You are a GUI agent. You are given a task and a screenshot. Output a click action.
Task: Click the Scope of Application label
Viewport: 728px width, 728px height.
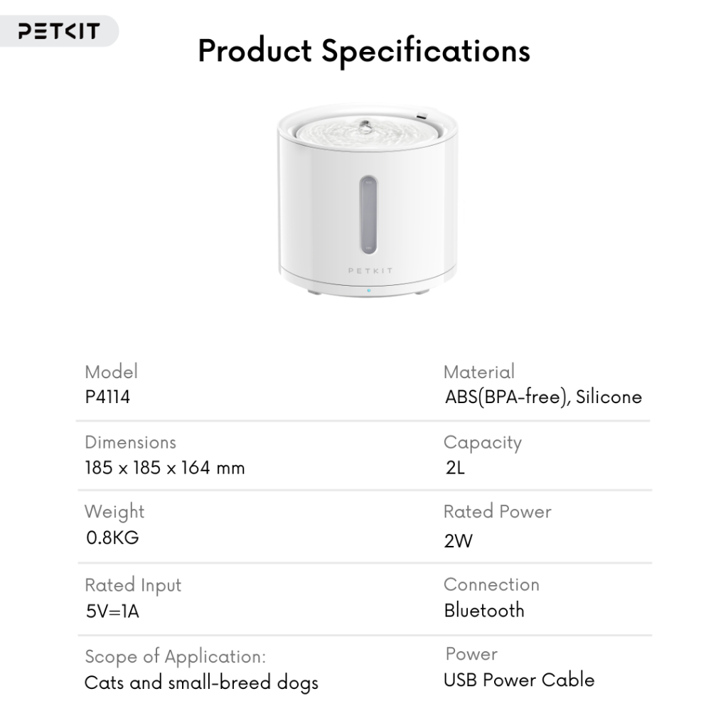(176, 657)
